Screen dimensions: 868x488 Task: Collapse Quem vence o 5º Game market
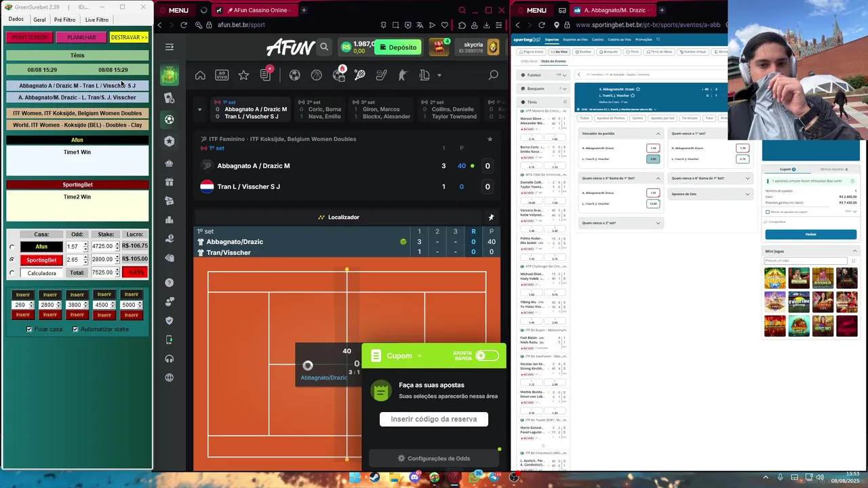click(658, 178)
